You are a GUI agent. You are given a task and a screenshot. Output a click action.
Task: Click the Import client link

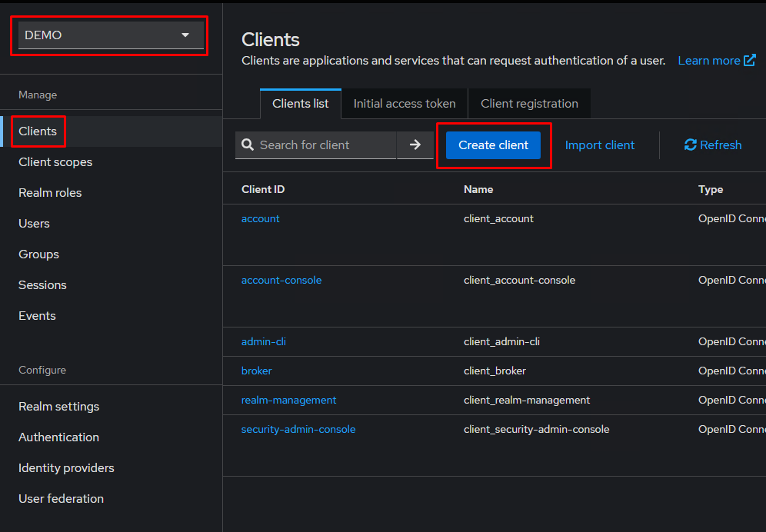[x=600, y=145]
